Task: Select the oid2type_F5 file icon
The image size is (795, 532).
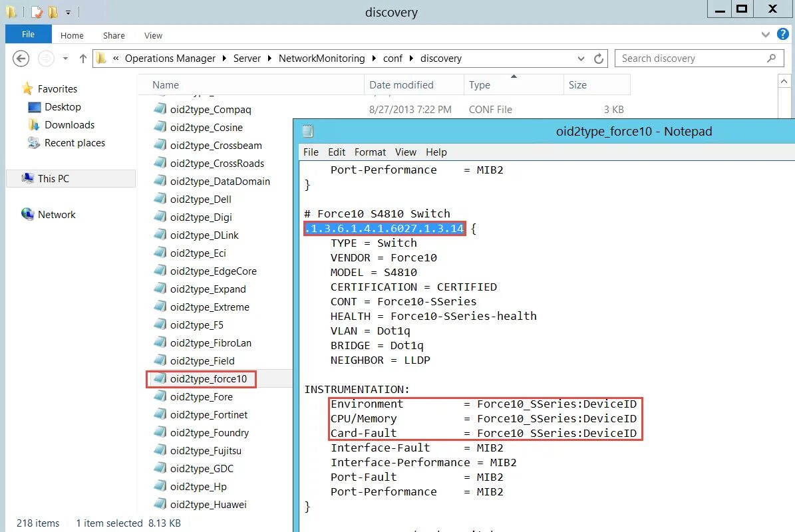Action: coord(160,325)
